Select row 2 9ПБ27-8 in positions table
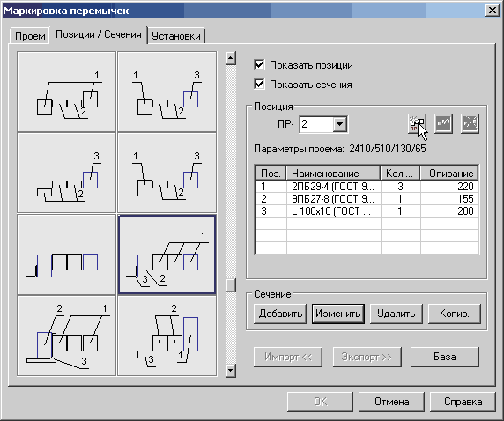The width and height of the screenshot is (504, 421). click(x=367, y=199)
